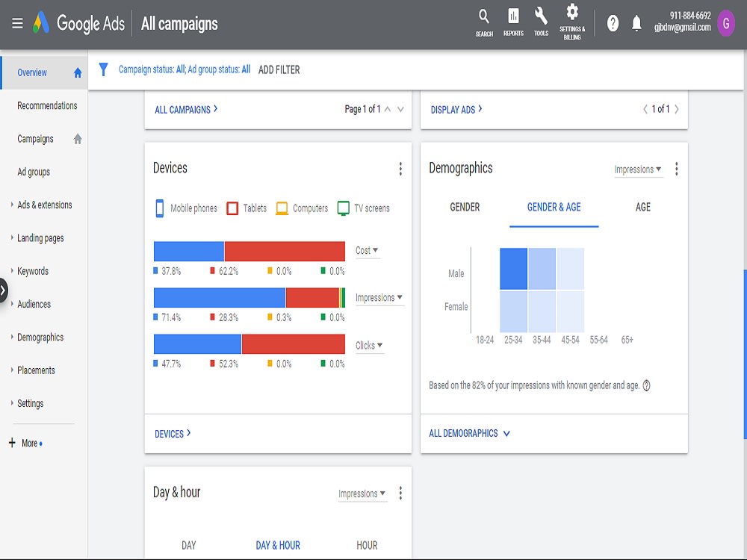The image size is (747, 560).
Task: Open the hamburger main menu
Action: 17,23
